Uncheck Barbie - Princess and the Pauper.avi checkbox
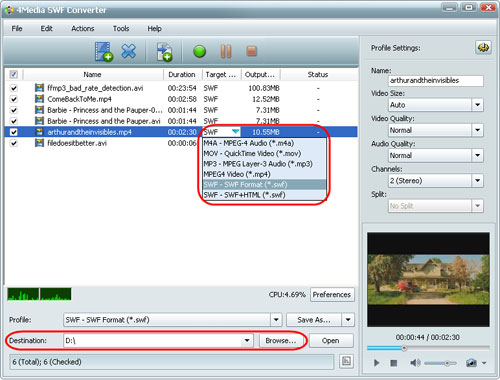Screen dimensions: 500x380 pyautogui.click(x=14, y=121)
